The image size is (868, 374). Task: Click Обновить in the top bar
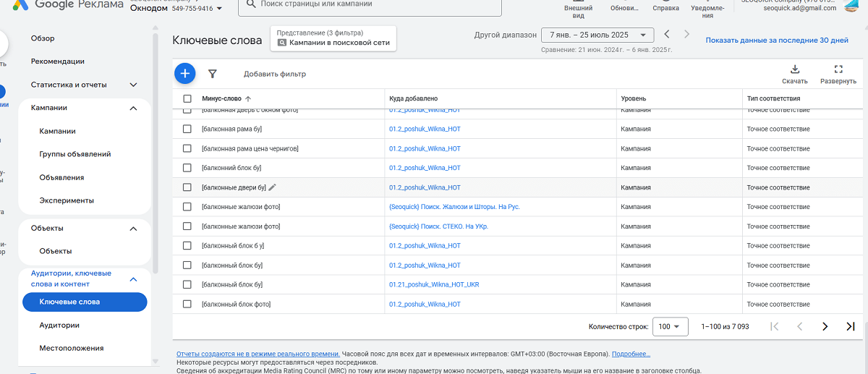(624, 7)
